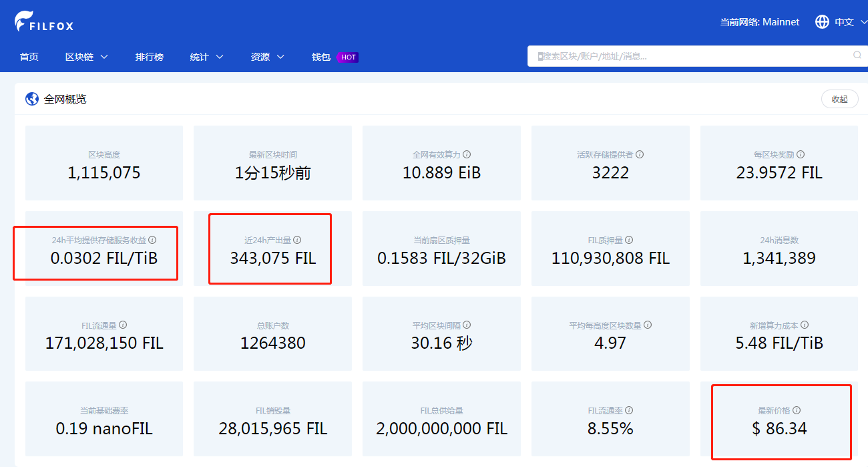Image resolution: width=868 pixels, height=467 pixels.
Task: Open the 排行榜 page
Action: [x=150, y=57]
